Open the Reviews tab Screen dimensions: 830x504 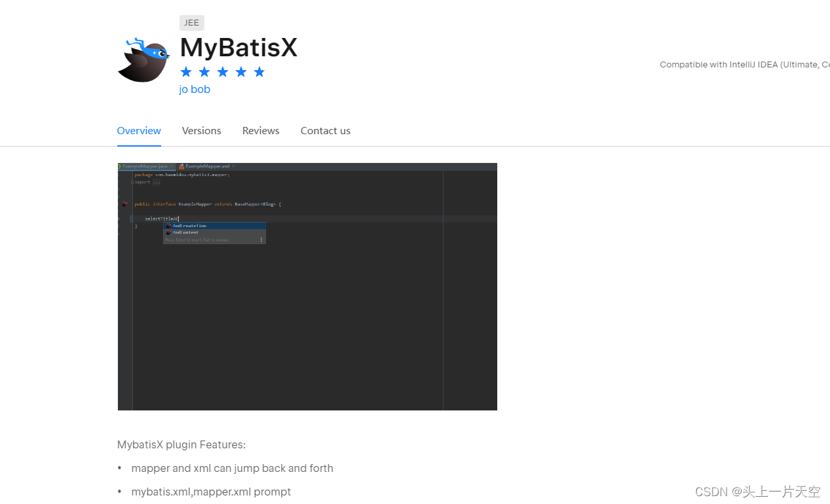coord(261,131)
